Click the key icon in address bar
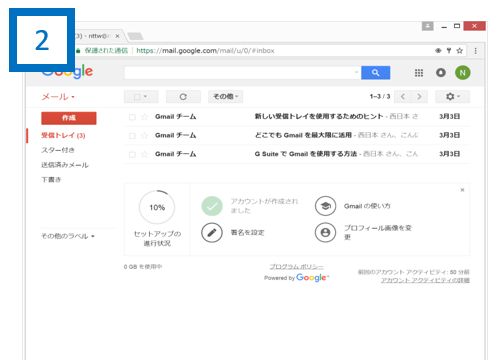The image size is (500, 360). pyautogui.click(x=449, y=51)
